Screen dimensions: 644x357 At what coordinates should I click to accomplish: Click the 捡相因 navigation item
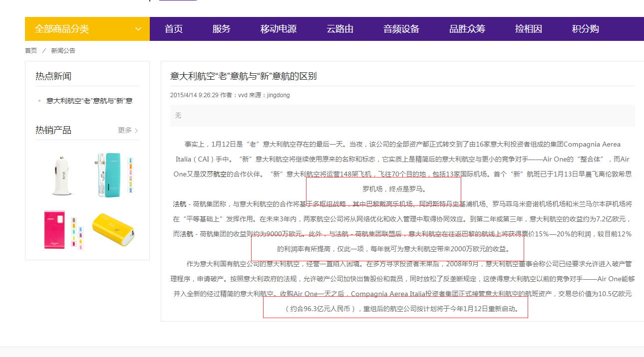coord(529,29)
